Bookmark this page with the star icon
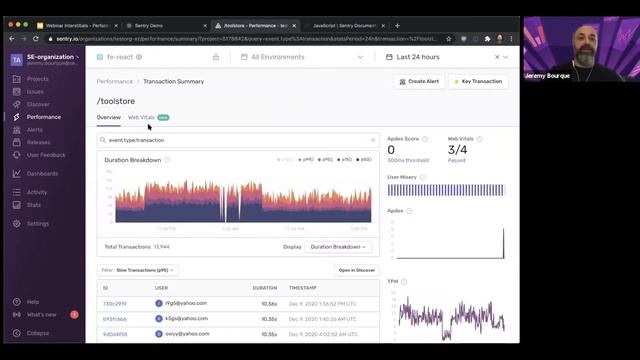The image size is (640, 360). pos(449,39)
